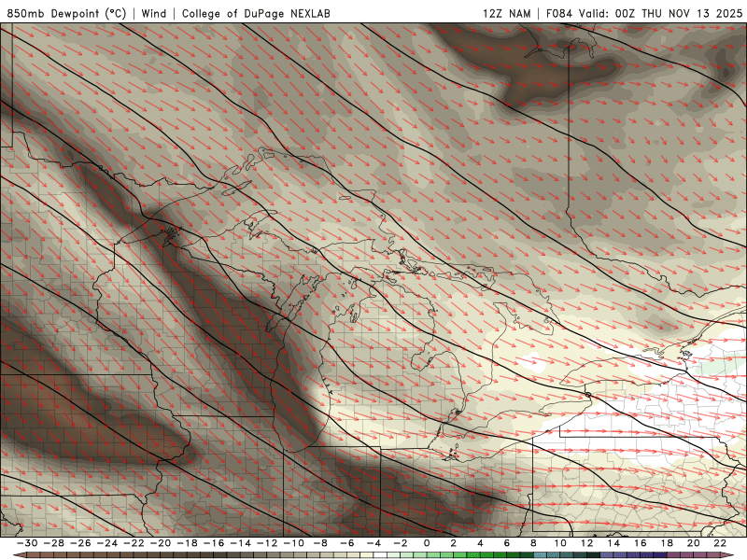
Task: Click the 10 colorbar label
Action: click(x=560, y=543)
